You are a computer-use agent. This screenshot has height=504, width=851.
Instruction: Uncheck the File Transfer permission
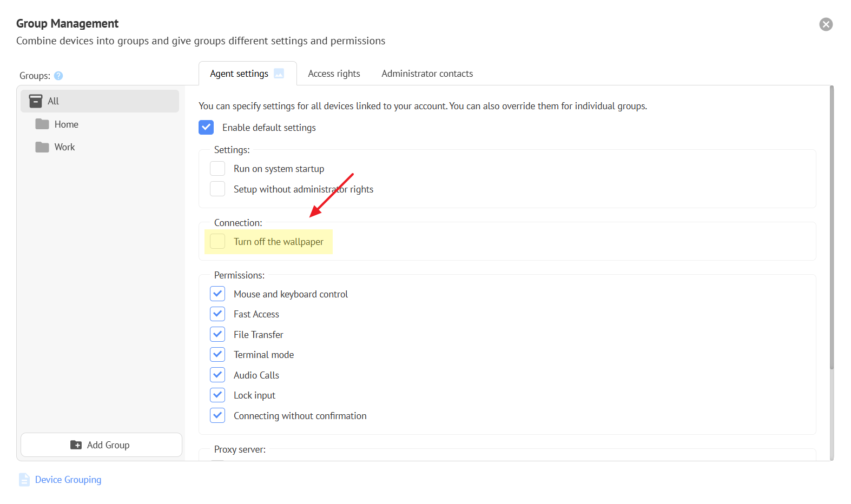[x=217, y=335]
